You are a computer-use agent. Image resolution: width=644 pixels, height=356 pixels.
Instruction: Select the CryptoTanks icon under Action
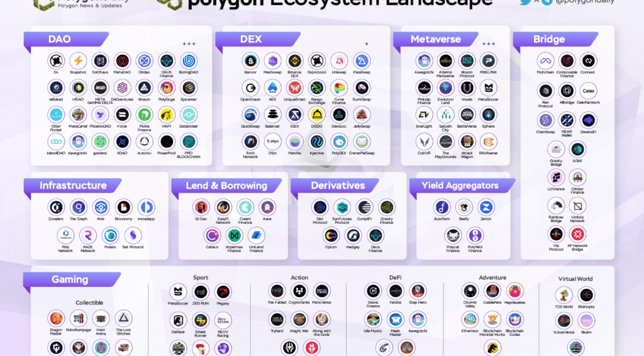pos(299,291)
